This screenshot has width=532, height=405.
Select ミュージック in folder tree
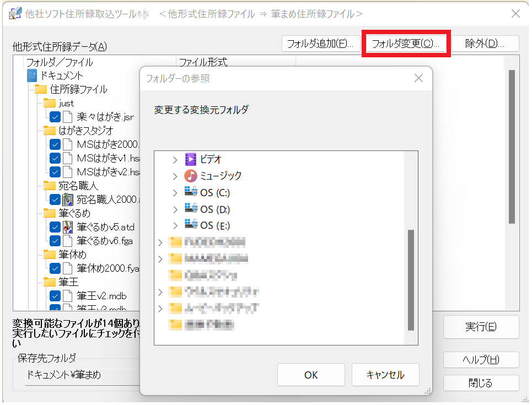coord(221,176)
